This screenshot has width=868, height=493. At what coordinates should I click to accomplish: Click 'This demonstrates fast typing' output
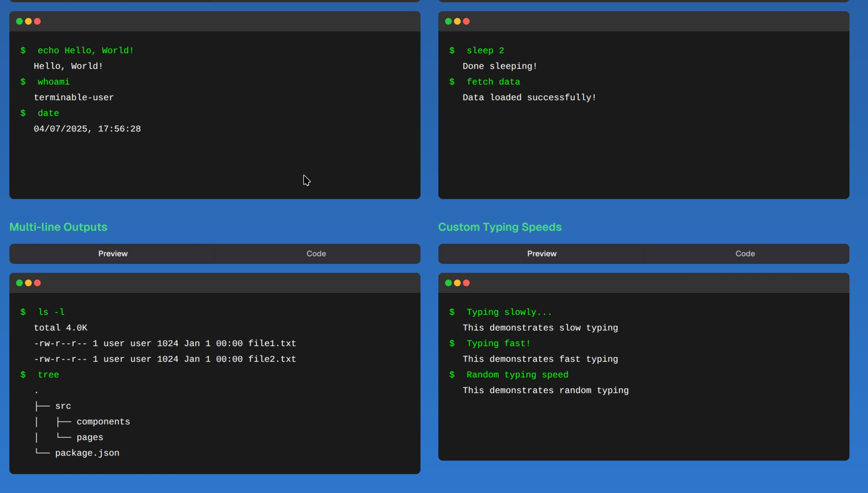[541, 359]
